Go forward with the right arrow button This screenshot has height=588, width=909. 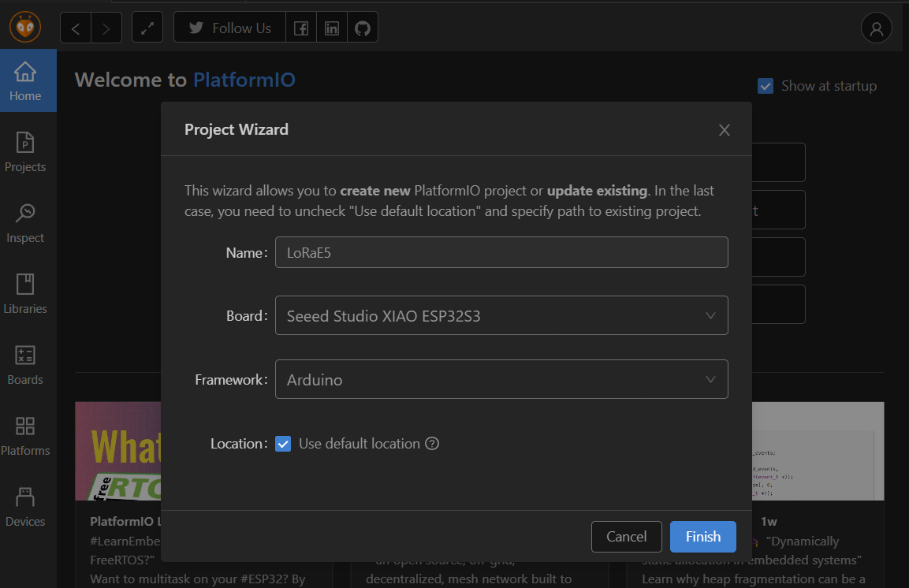coord(106,28)
